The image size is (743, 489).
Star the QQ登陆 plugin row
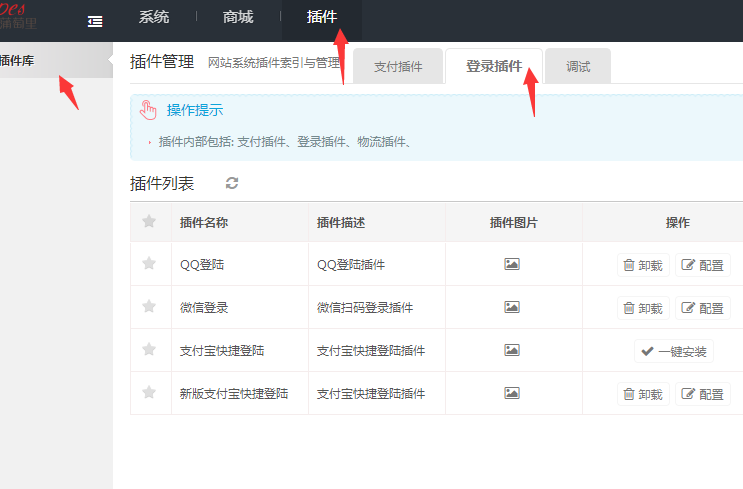(149, 264)
